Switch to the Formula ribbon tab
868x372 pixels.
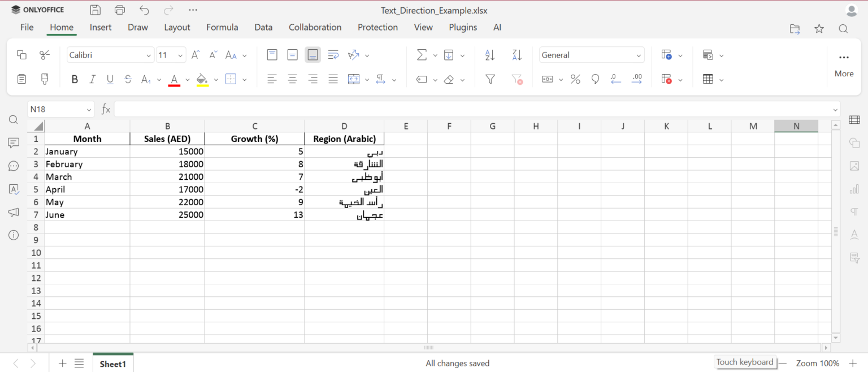(x=222, y=27)
